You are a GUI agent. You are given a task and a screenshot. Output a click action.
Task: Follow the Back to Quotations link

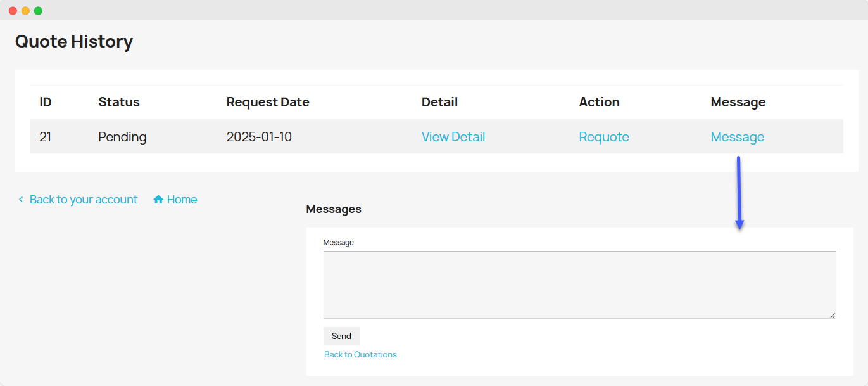[360, 355]
